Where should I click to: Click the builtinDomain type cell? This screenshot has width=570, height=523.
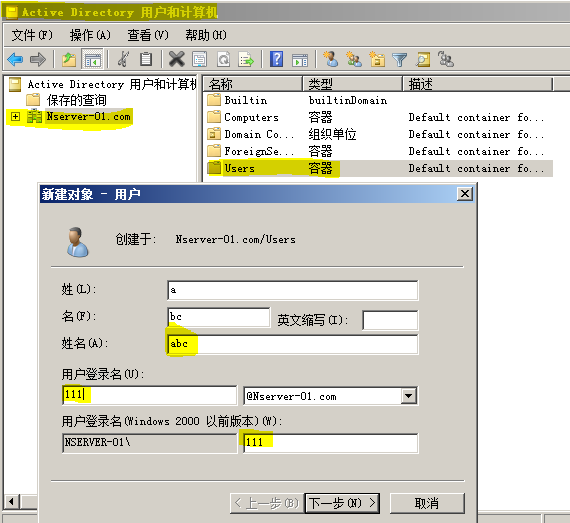click(348, 100)
